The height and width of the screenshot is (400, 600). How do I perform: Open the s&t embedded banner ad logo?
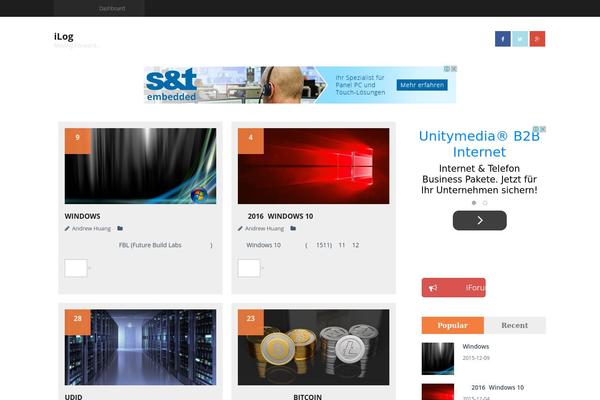[x=171, y=85]
